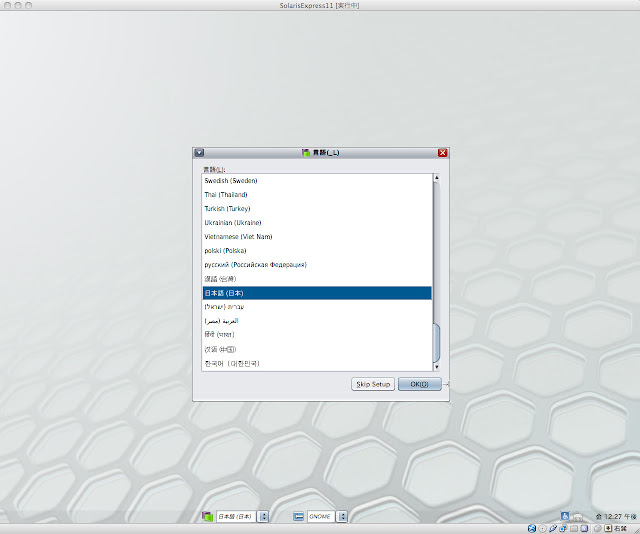The image size is (640, 534).
Task: Close the language dialog with the red X
Action: 442,153
